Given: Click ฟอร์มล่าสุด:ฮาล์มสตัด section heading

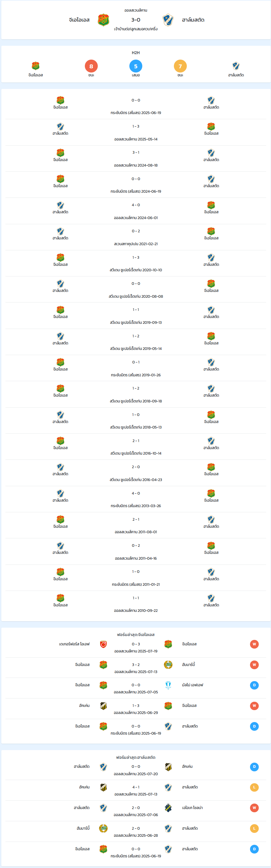Looking at the screenshot, I should (x=136, y=757).
